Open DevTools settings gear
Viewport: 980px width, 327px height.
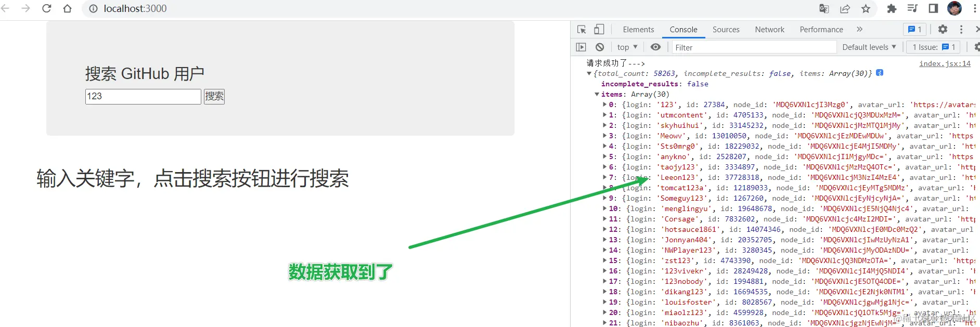[943, 29]
